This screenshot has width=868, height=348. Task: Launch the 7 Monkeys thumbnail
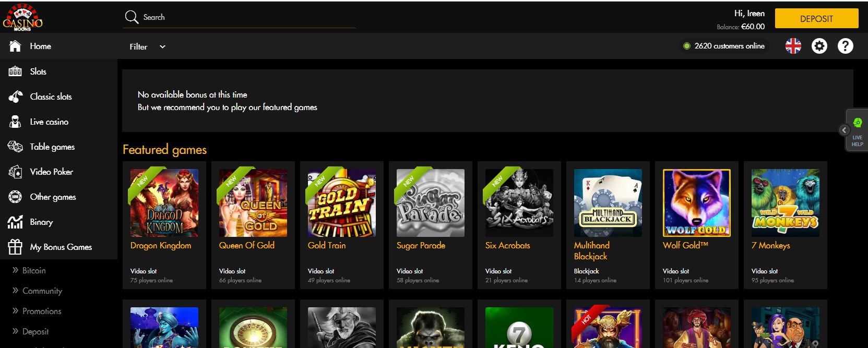pos(786,203)
